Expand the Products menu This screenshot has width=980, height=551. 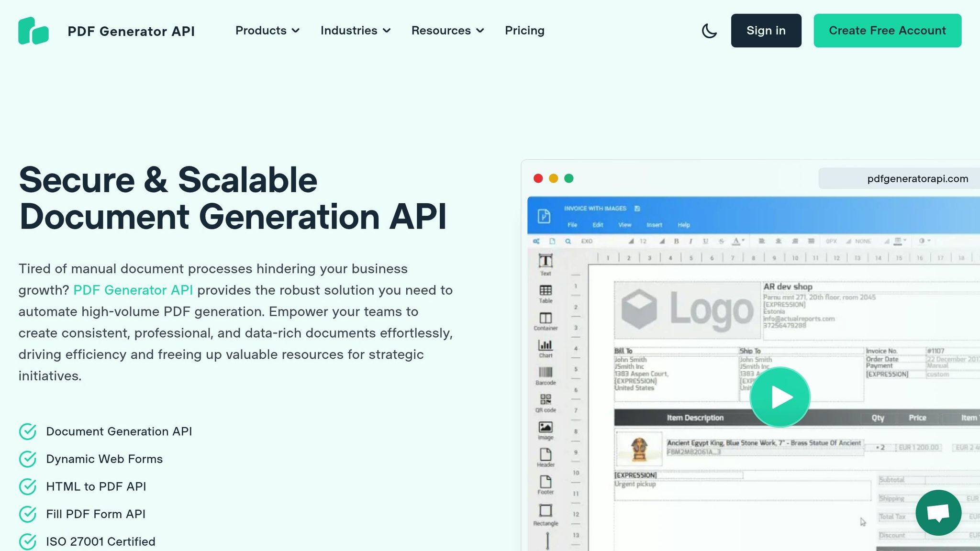click(267, 31)
